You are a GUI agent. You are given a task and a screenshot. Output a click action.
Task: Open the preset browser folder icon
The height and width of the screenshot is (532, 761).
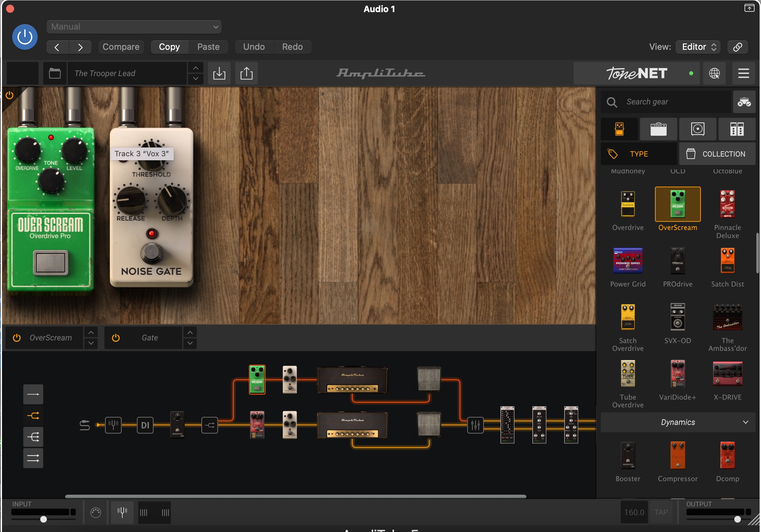point(55,73)
